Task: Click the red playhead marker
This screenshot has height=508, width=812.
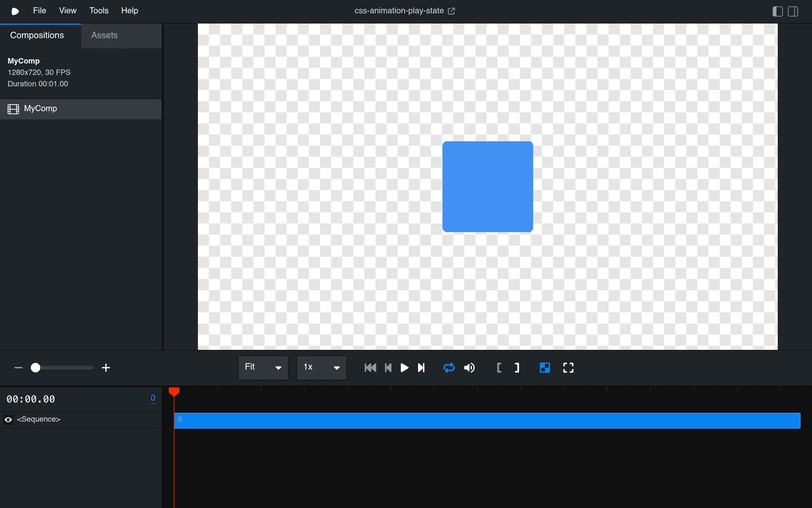Action: coord(174,391)
